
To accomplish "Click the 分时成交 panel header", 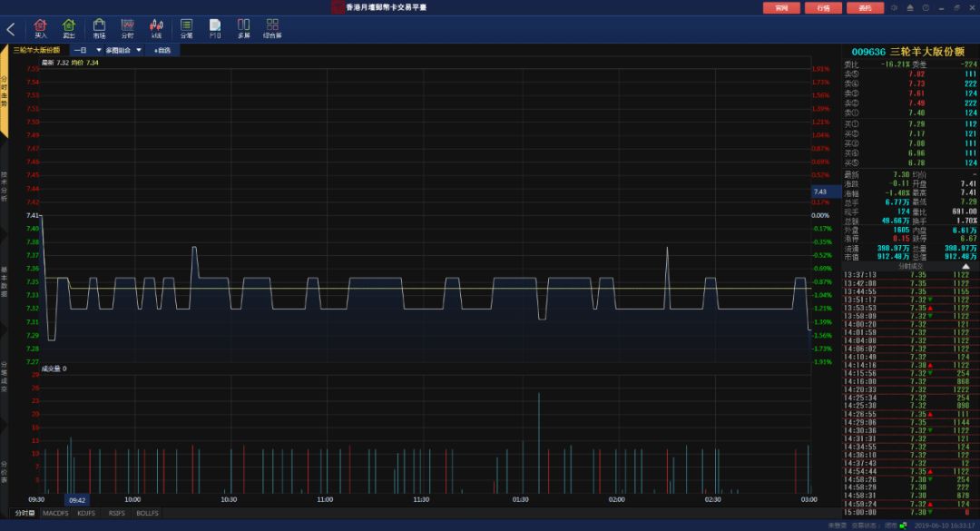I will coord(910,267).
